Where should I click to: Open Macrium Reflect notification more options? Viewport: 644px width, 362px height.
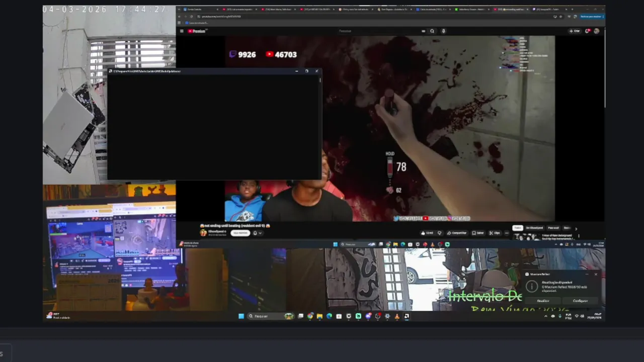pos(587,274)
